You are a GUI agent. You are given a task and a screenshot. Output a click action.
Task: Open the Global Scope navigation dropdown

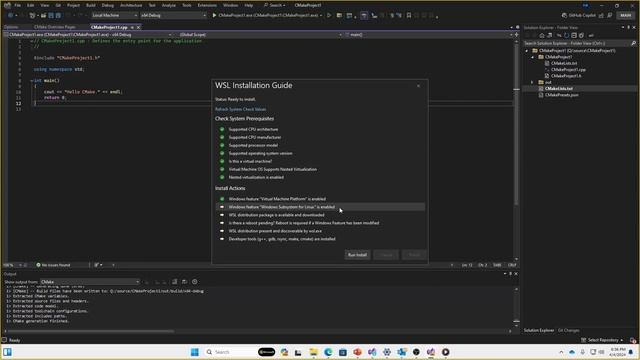tap(260, 35)
